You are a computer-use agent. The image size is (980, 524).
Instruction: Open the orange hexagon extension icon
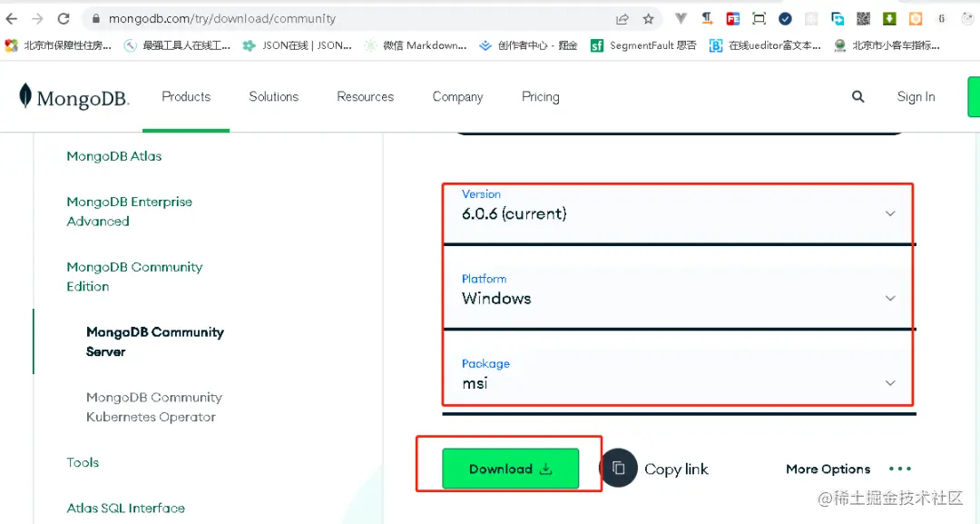(915, 19)
